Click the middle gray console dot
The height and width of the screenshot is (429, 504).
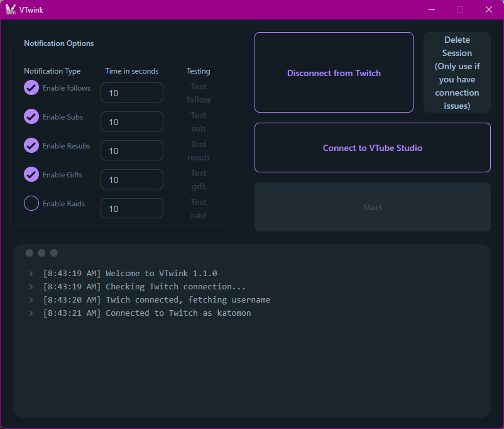coord(41,253)
